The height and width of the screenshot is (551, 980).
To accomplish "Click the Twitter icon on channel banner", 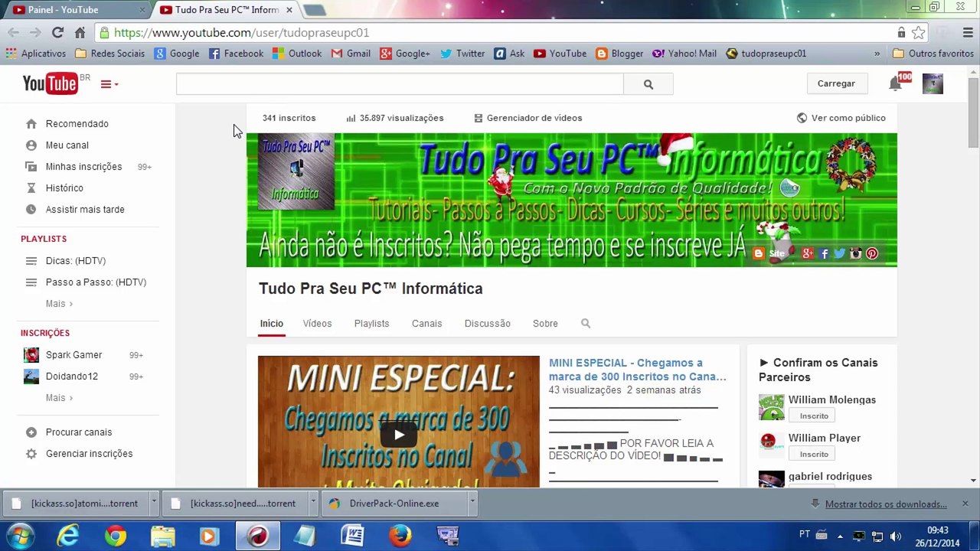I will 840,253.
